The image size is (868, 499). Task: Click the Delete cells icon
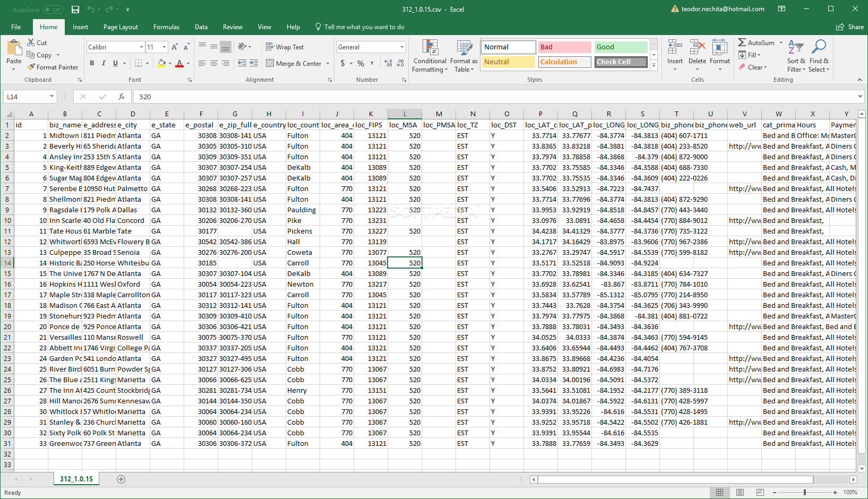(x=697, y=48)
